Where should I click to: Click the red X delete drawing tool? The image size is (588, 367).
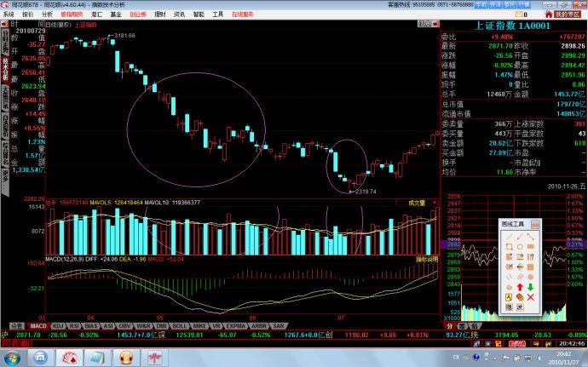[x=530, y=296]
